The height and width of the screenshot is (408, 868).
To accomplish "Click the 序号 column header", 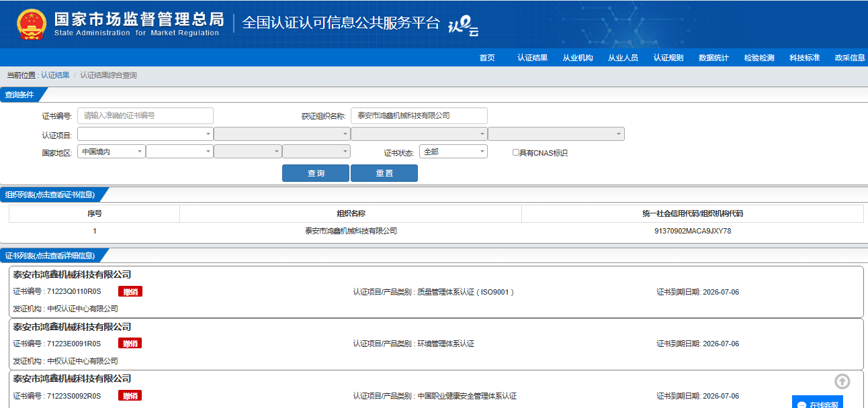I will coord(95,213).
